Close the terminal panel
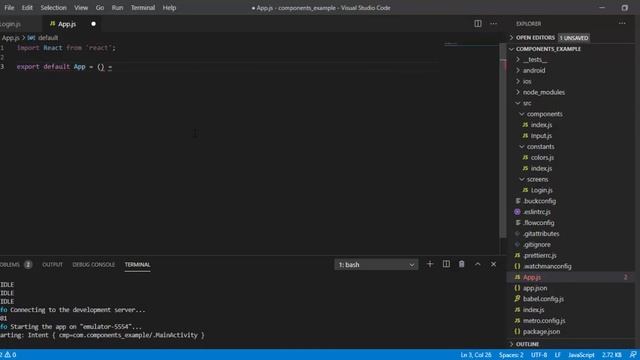Image resolution: width=640 pixels, height=360 pixels. coord(493,264)
